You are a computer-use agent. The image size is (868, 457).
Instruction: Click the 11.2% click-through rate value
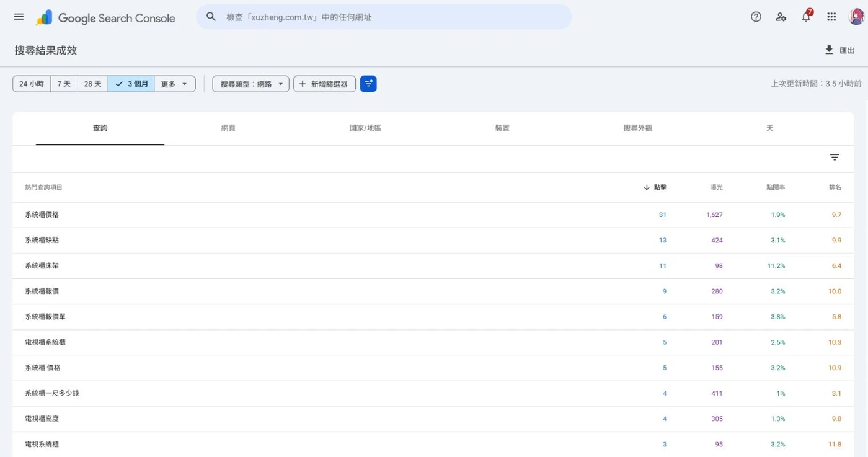tap(776, 266)
